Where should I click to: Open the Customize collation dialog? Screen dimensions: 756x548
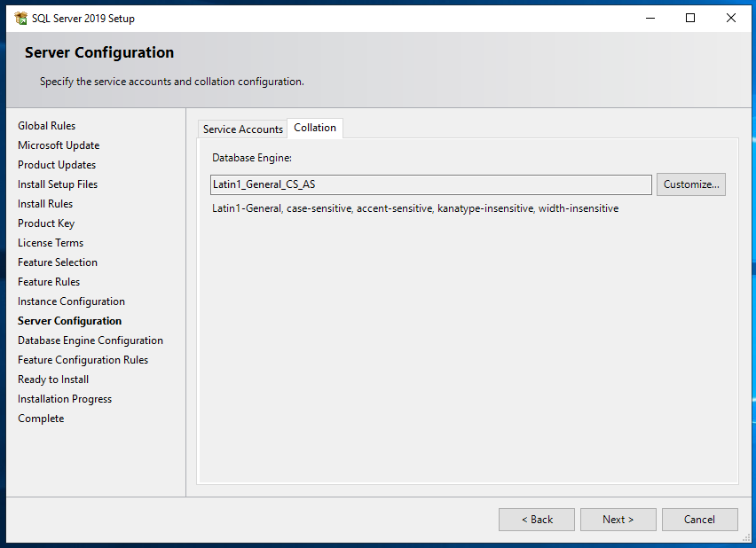(690, 184)
